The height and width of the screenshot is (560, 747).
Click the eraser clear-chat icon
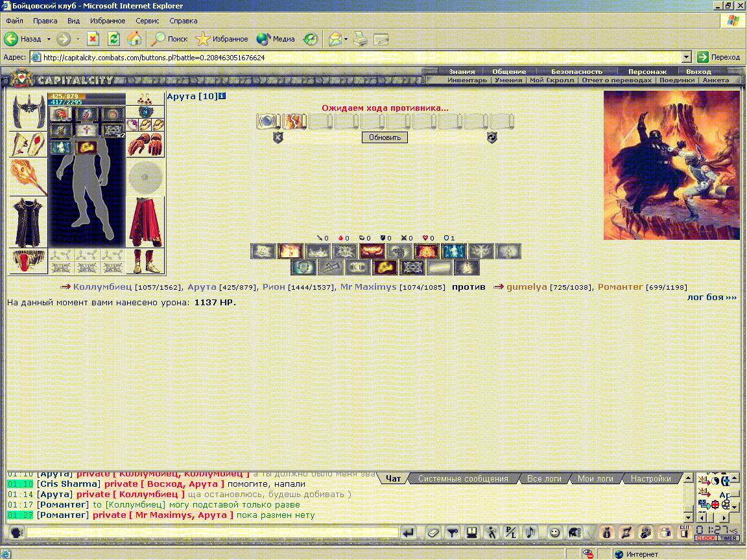[433, 533]
